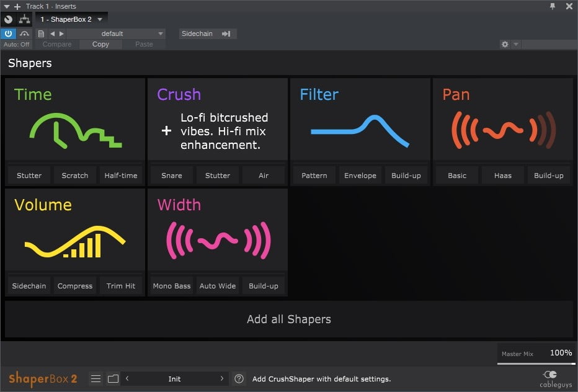578x392 pixels.
Task: Choose the Scratch preset
Action: click(75, 176)
